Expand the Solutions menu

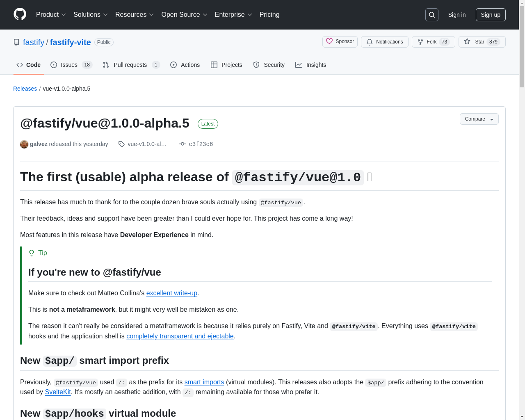91,15
